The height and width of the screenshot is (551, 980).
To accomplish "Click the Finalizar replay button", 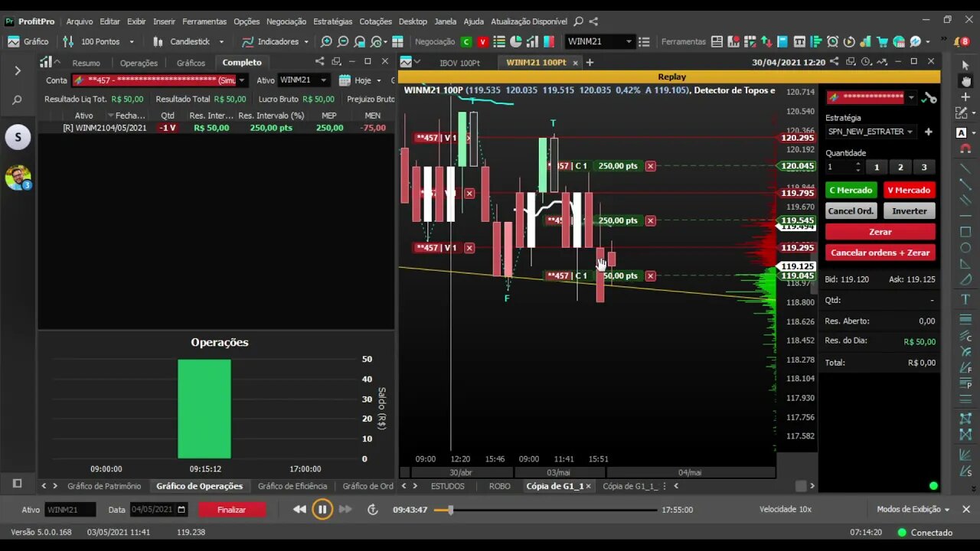I will click(x=231, y=509).
